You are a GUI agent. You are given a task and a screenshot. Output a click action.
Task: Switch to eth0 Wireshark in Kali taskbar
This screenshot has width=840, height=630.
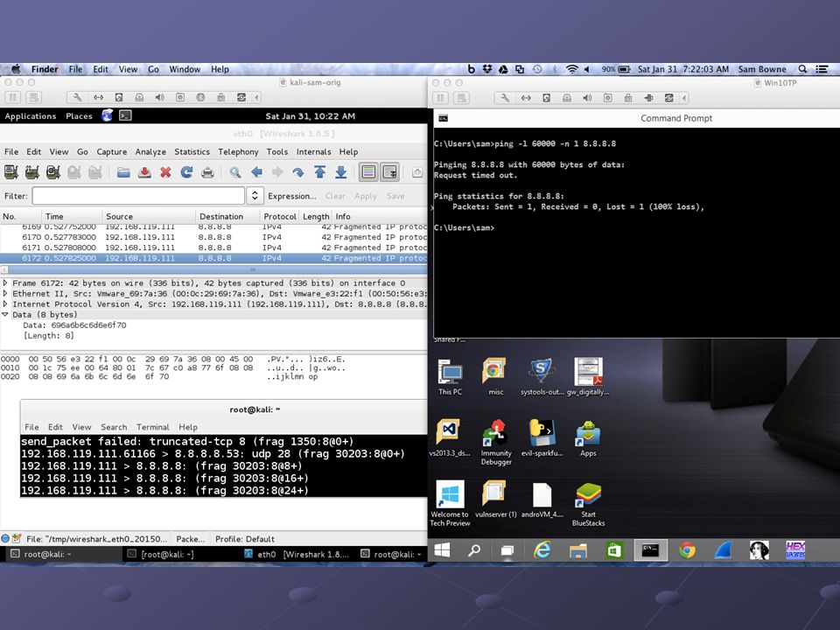click(x=297, y=555)
